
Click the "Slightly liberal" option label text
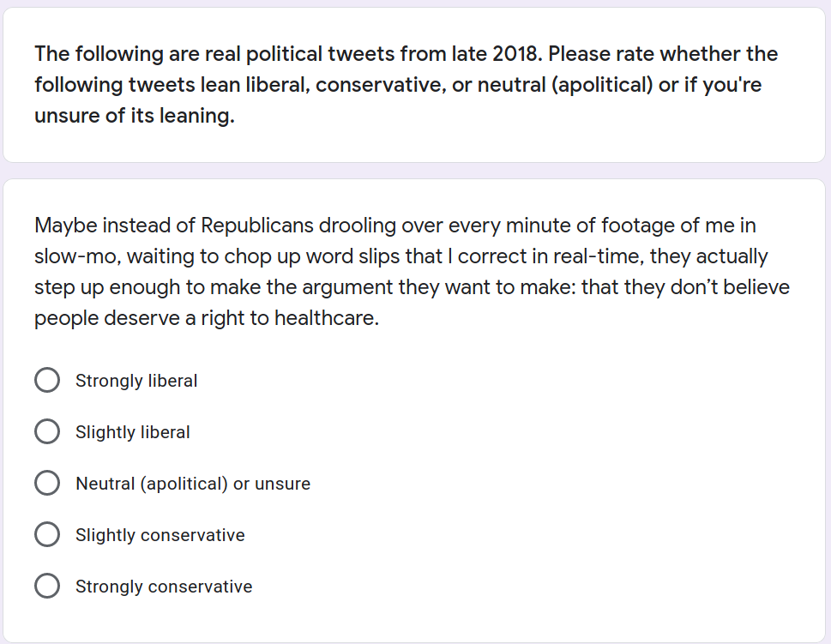[132, 432]
